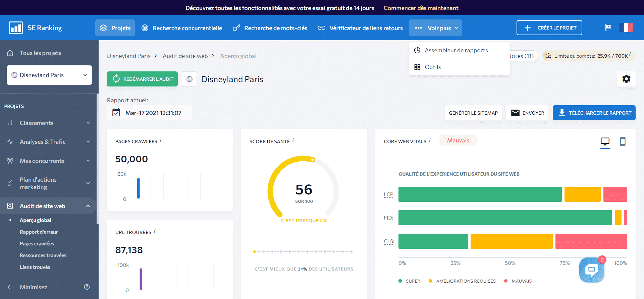Open the Disneyland Paris project dropdown

[49, 75]
